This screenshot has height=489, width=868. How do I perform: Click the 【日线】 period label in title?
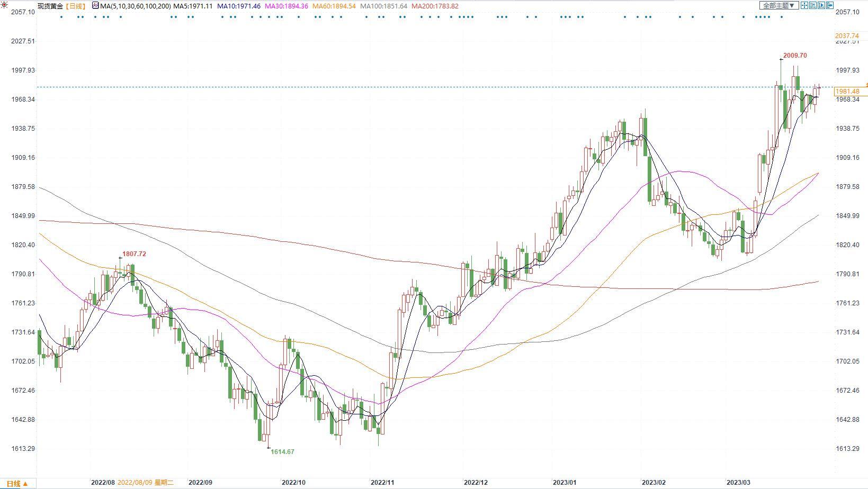[75, 6]
